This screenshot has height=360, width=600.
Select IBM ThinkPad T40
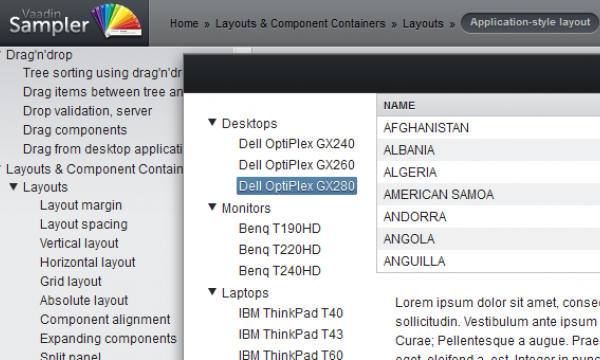[291, 313]
